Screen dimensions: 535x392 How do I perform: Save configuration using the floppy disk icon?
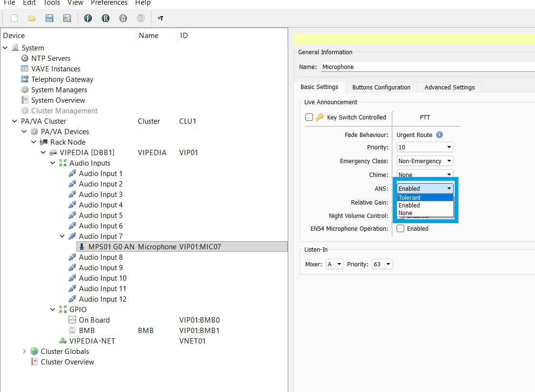49,18
